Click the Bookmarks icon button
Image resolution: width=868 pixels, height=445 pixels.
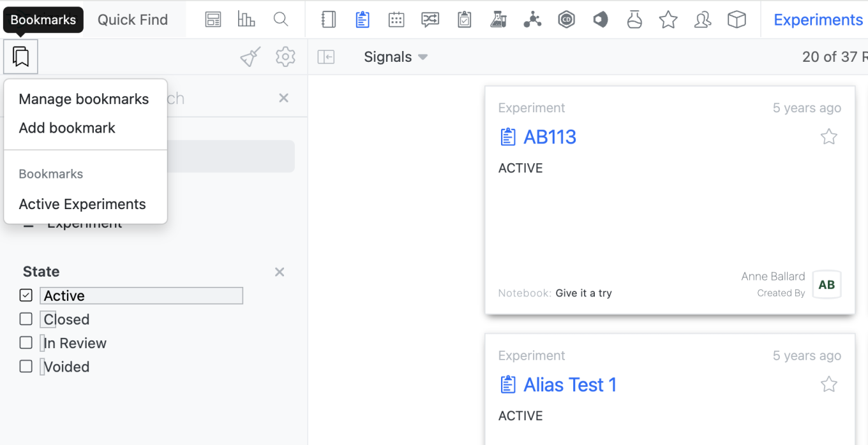click(21, 57)
